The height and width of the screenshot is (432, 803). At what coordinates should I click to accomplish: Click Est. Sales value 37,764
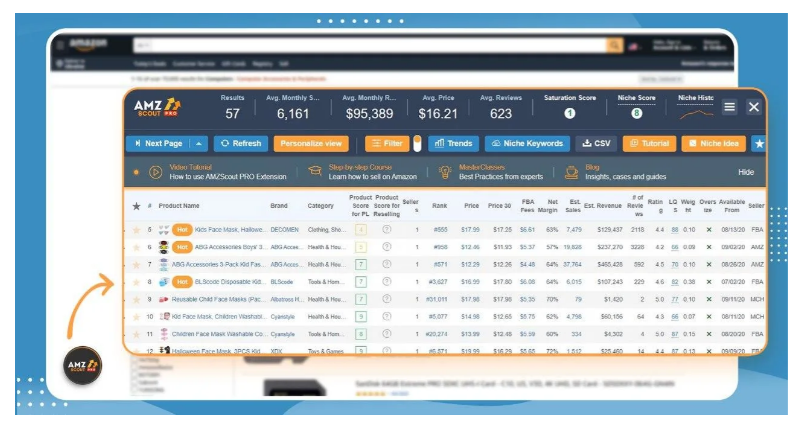[572, 265]
